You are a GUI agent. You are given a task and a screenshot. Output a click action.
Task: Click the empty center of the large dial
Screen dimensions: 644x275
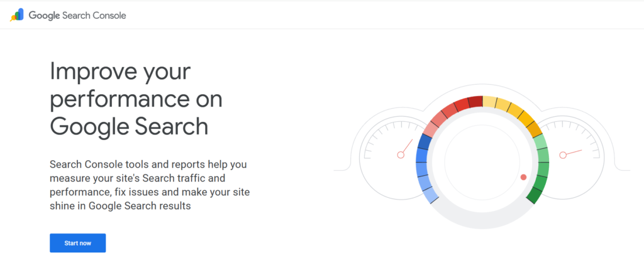pyautogui.click(x=482, y=161)
